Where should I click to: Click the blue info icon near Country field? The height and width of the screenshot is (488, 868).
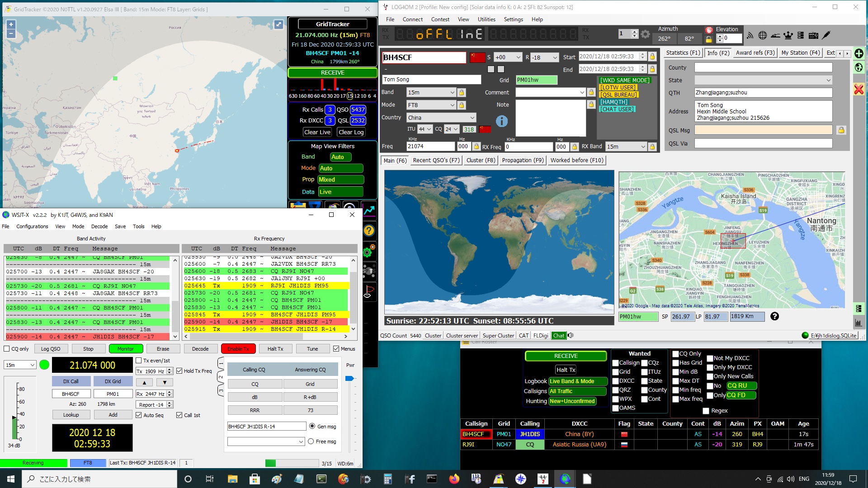502,121
